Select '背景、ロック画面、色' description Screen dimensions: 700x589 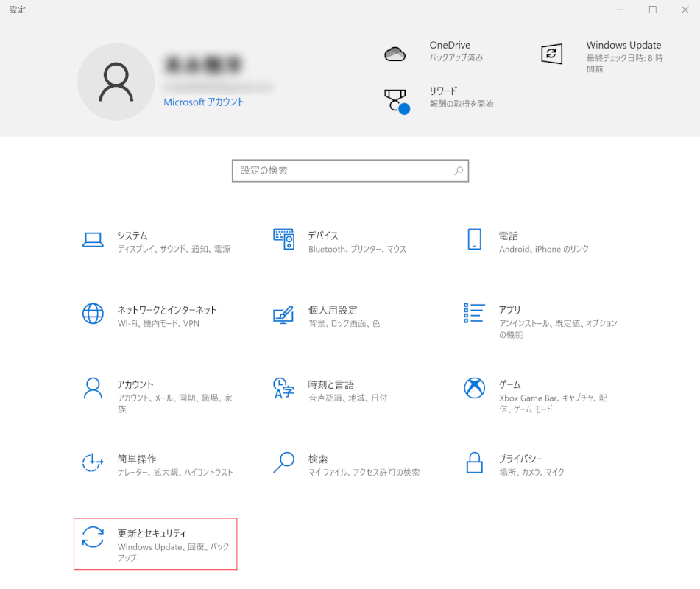coord(344,323)
